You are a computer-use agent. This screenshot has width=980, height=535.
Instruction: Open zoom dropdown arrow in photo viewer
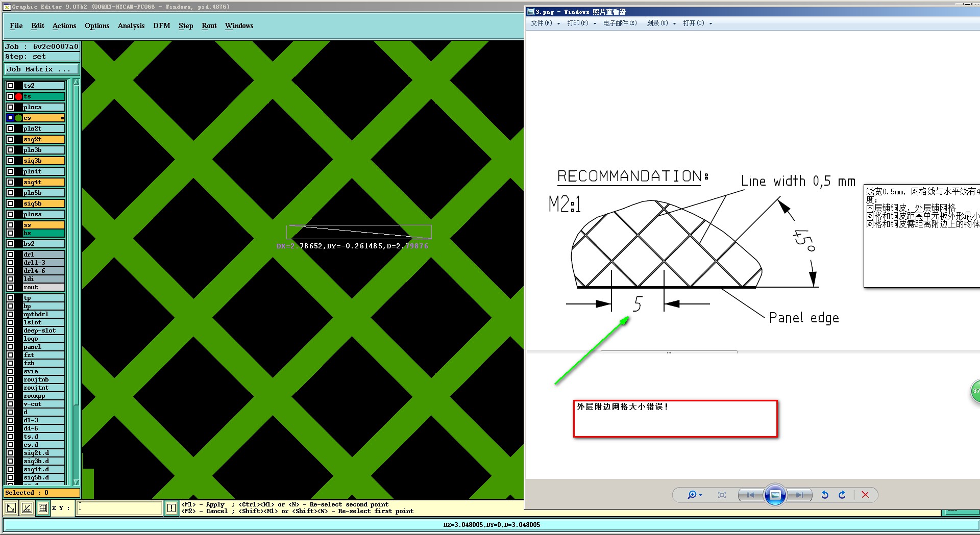(x=700, y=495)
